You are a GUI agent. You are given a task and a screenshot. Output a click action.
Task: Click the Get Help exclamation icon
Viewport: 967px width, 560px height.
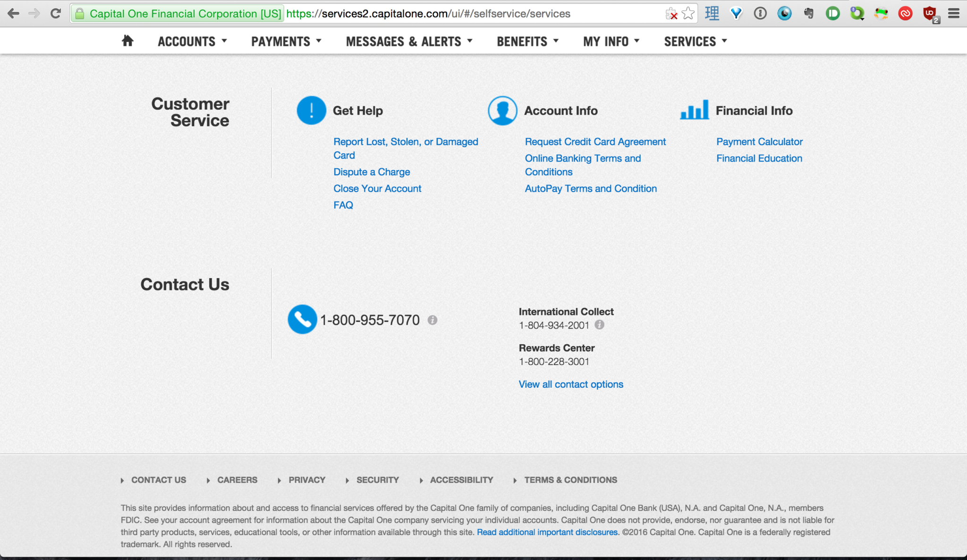tap(311, 110)
